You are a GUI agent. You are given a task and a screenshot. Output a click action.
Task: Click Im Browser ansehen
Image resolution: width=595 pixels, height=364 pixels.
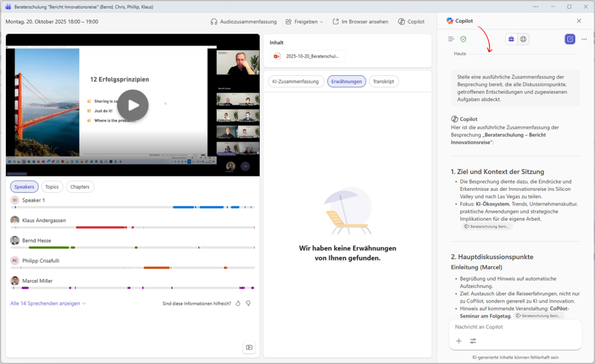[360, 22]
